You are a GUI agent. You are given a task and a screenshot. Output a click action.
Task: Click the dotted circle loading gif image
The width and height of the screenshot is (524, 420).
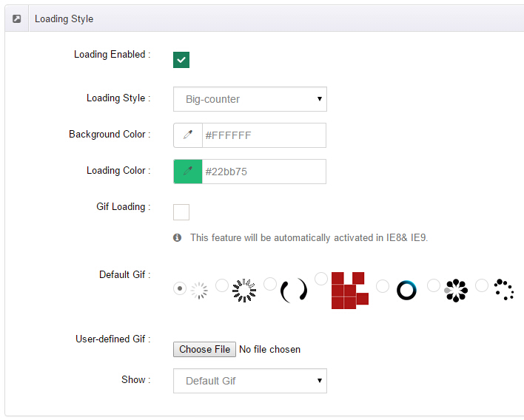coord(504,289)
